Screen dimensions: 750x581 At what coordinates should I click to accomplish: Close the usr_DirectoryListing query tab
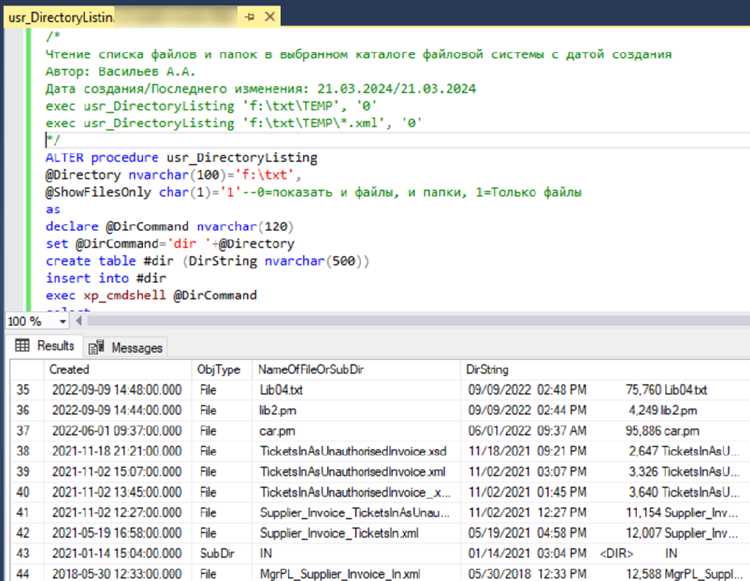coord(270,18)
